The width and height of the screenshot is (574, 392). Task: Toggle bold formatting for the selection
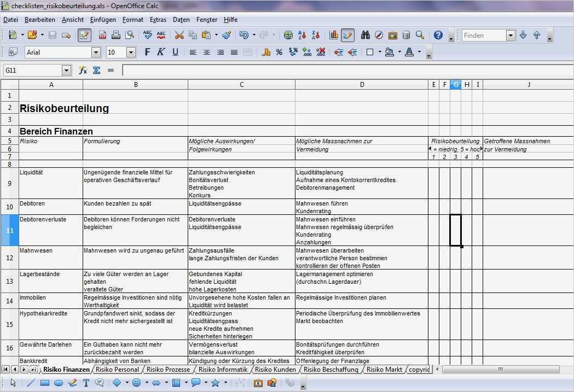(147, 52)
